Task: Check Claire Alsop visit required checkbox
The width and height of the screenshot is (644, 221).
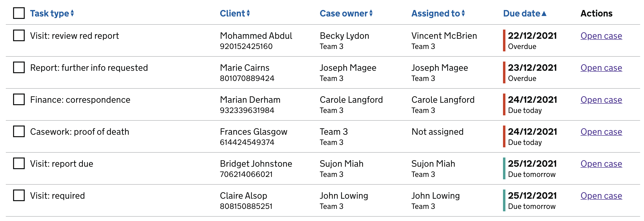Action: (x=18, y=196)
